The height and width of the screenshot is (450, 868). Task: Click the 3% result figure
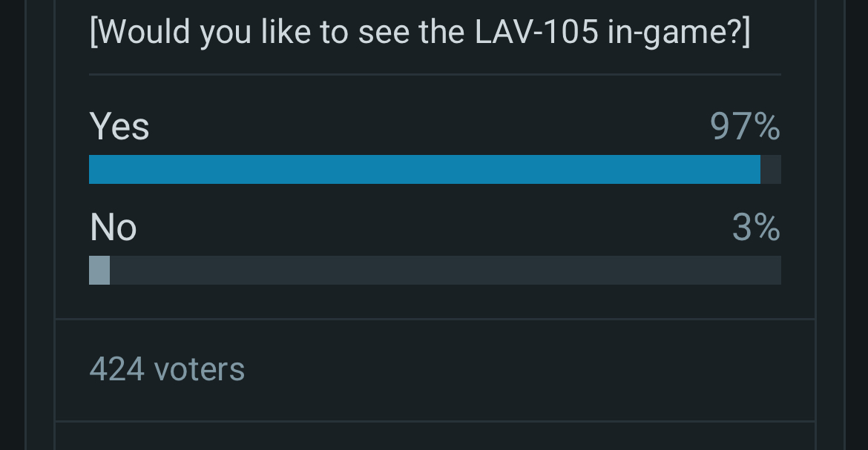(755, 228)
